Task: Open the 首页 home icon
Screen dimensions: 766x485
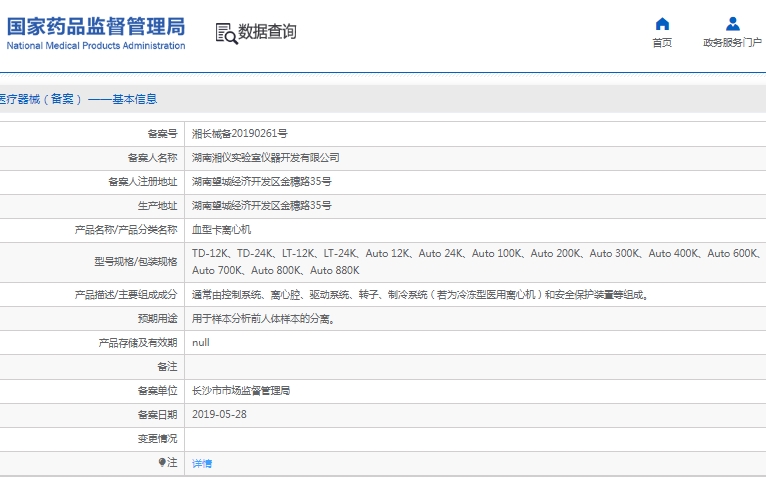Action: 662,23
